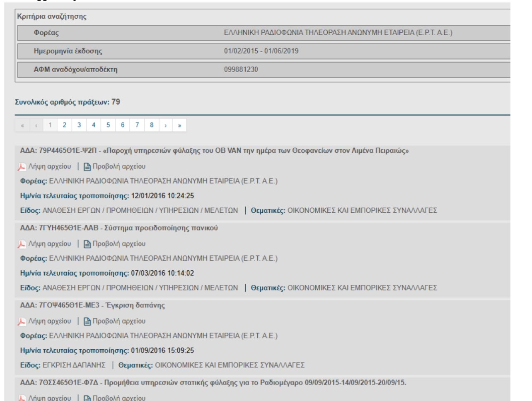Click PDF icon for Έγκριση δαπάνης decision
This screenshot has height=401, width=532.
click(22, 322)
